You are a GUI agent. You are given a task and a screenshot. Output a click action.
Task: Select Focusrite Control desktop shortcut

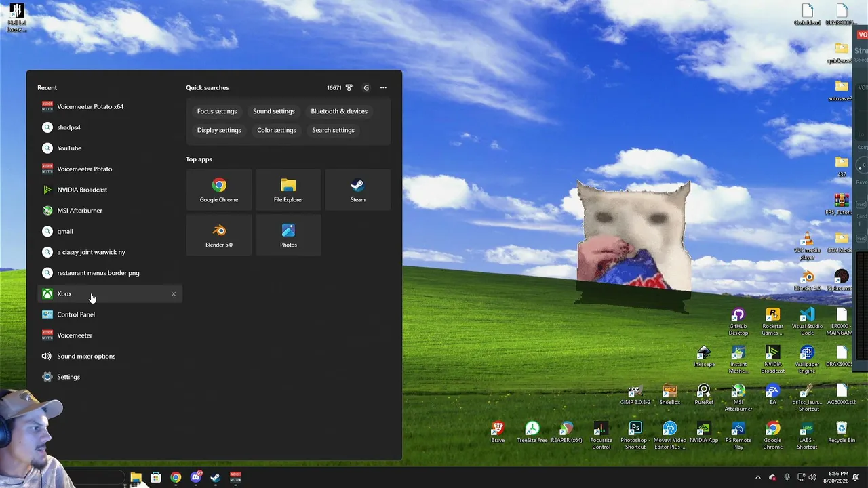601,434
